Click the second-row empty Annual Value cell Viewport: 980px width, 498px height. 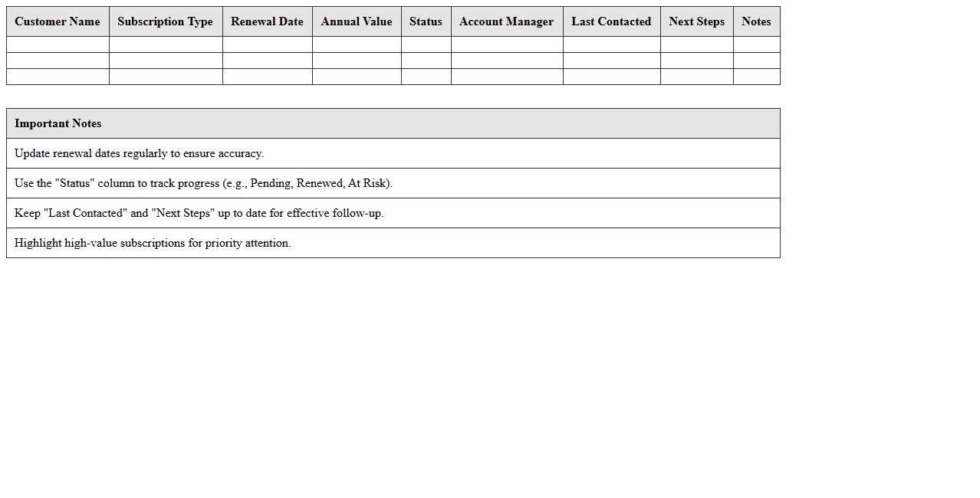356,61
